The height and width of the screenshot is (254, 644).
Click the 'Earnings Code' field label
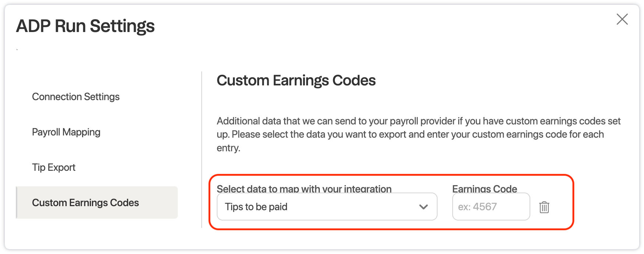click(x=484, y=189)
